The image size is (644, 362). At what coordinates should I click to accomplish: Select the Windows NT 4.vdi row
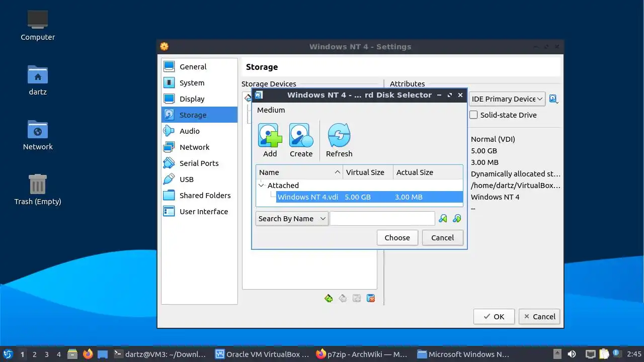[369, 197]
